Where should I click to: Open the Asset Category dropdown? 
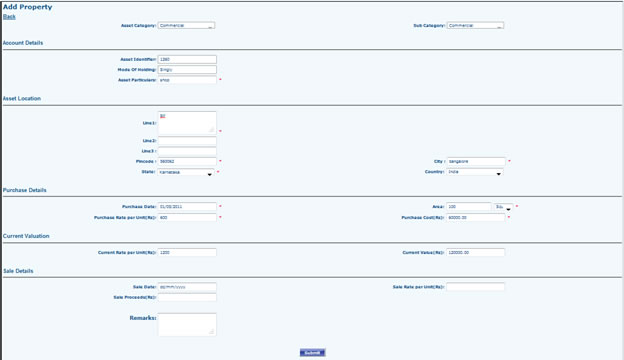click(x=186, y=25)
